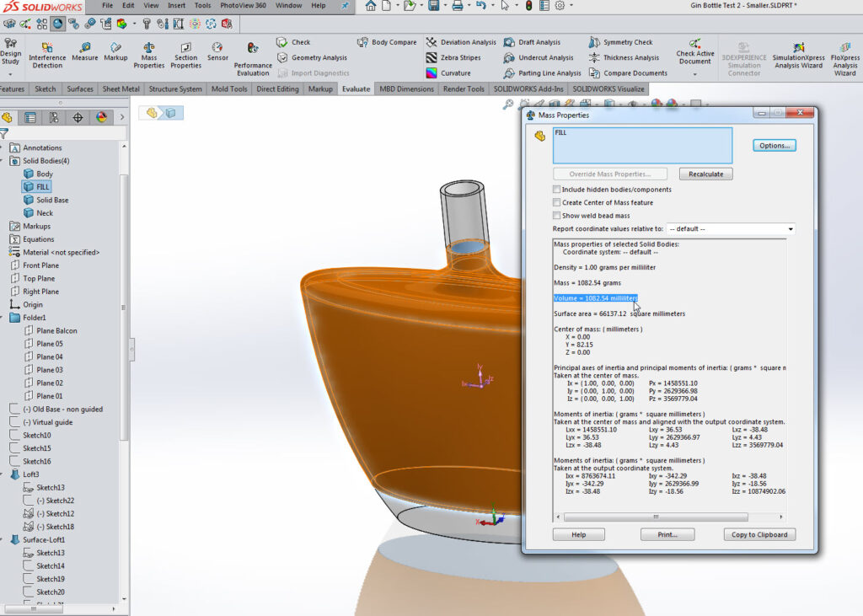Image resolution: width=863 pixels, height=616 pixels.
Task: Click the Recalculate button
Action: [x=705, y=174]
